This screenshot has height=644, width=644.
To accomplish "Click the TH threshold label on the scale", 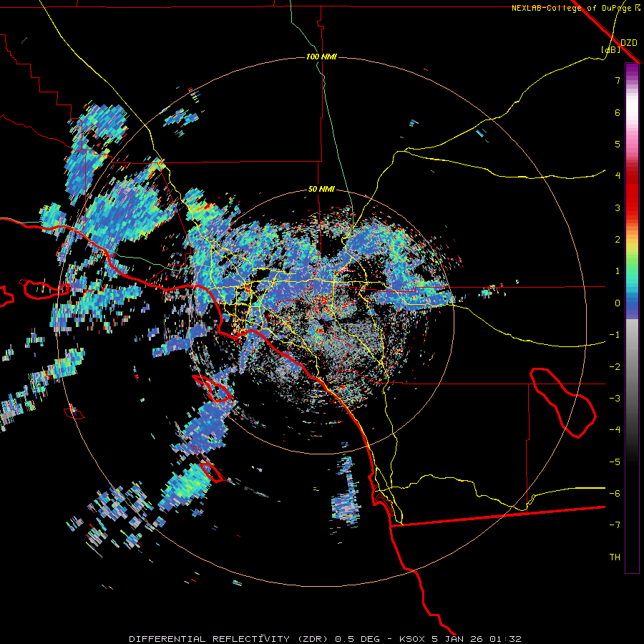I will coord(615,557).
